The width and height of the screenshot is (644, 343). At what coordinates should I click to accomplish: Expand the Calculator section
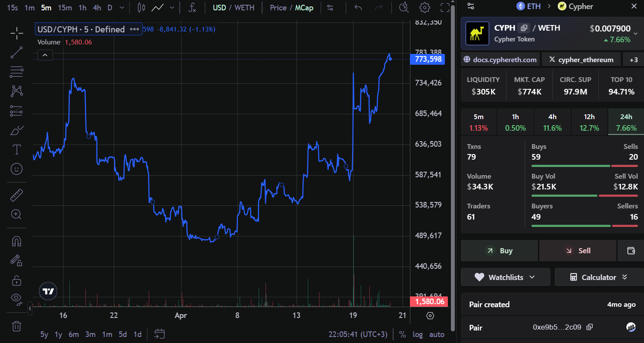coord(599,277)
